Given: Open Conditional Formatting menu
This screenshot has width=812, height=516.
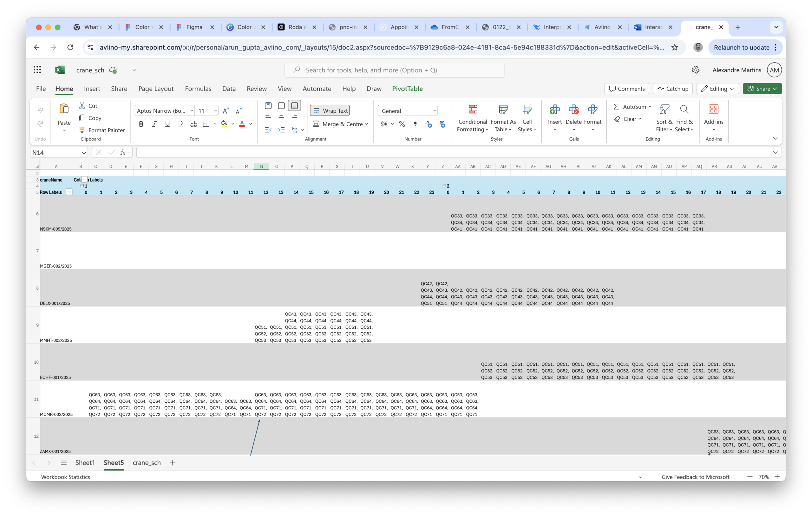Looking at the screenshot, I should click(x=472, y=118).
